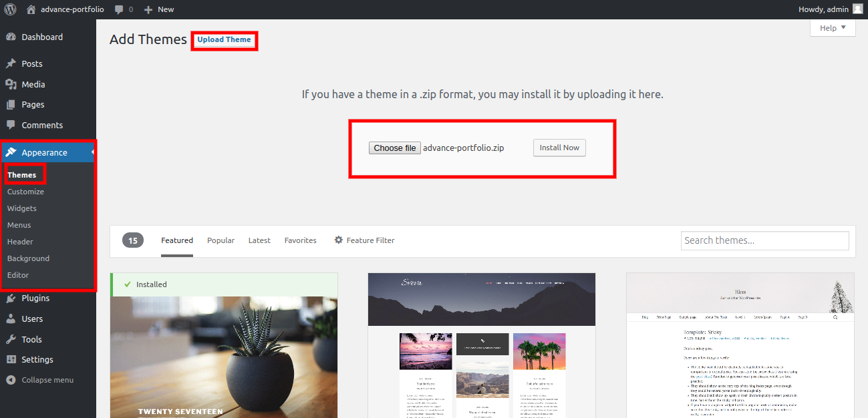Click the Plugins plug icon
868x418 pixels.
point(11,298)
